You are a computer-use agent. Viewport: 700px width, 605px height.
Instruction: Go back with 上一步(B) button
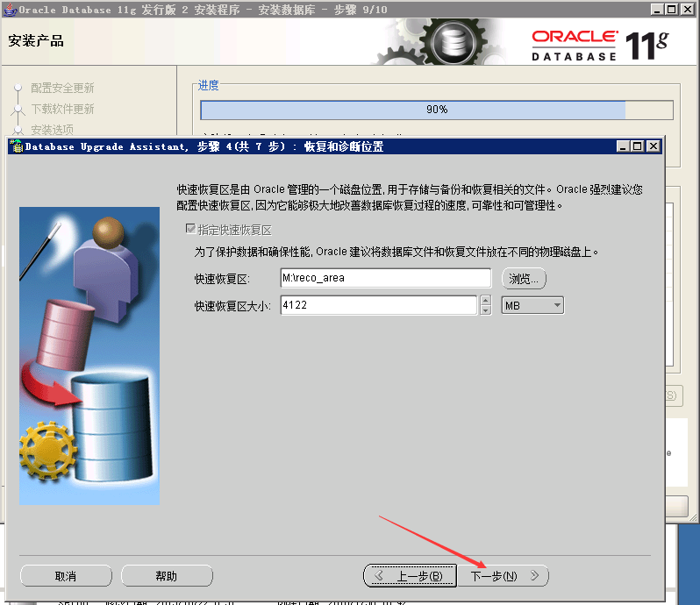pos(410,576)
